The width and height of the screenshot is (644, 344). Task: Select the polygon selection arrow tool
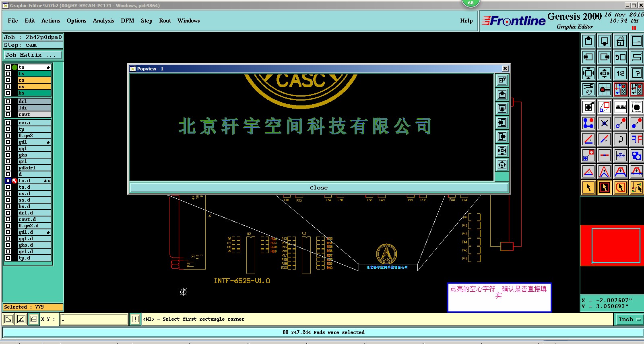point(621,187)
